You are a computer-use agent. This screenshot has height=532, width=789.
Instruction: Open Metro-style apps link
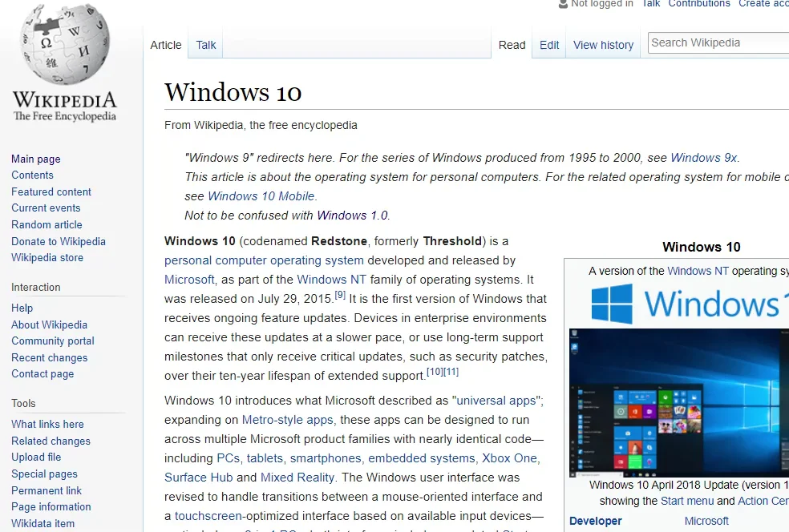coord(287,420)
